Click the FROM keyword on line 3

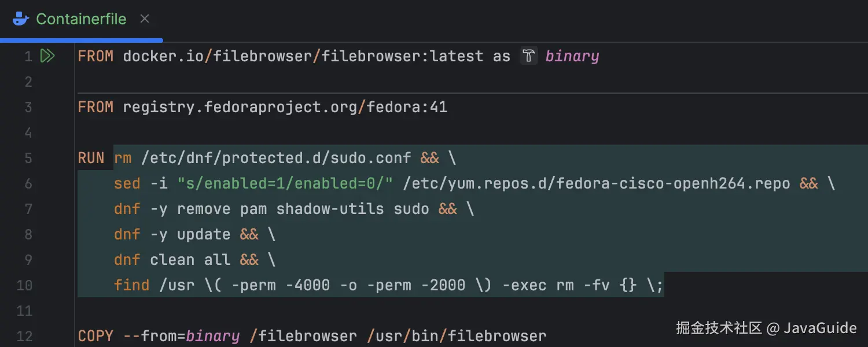tap(95, 108)
